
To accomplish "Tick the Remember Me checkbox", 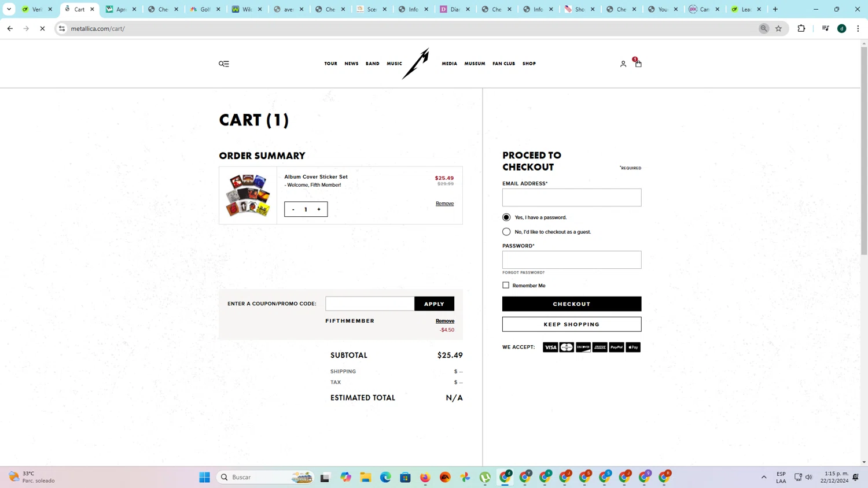I will [x=506, y=285].
